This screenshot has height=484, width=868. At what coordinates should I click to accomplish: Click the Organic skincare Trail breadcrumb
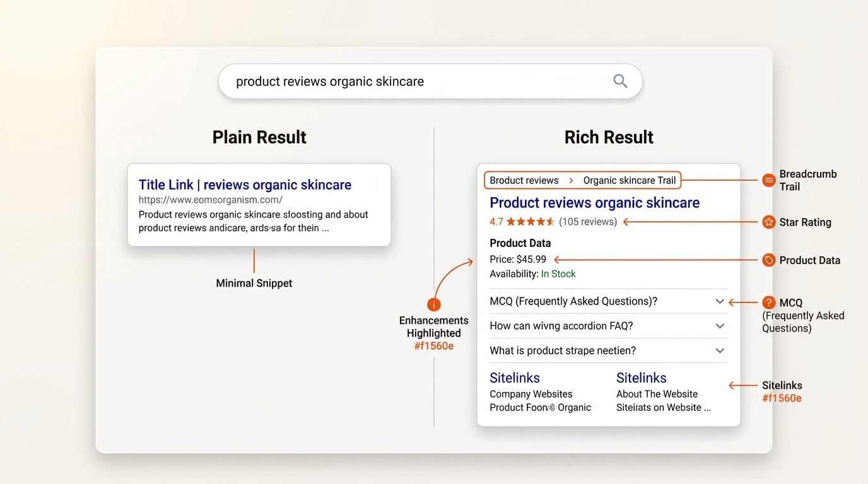[630, 180]
